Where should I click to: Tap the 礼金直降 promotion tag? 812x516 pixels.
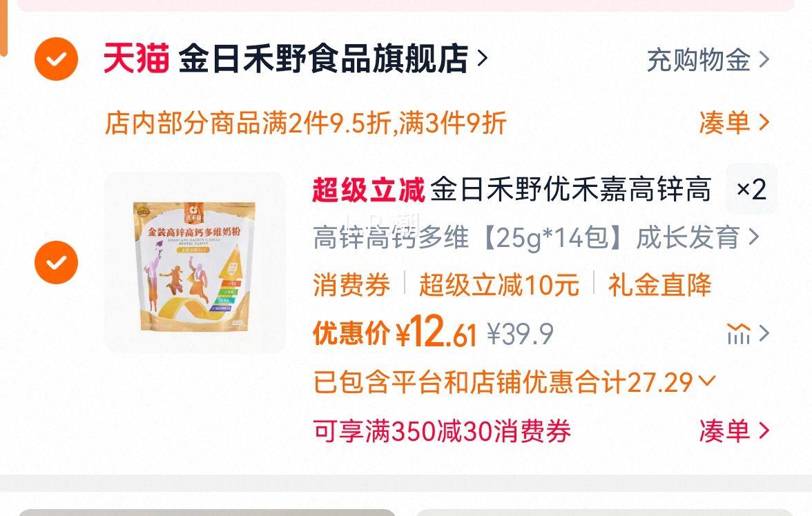[660, 285]
